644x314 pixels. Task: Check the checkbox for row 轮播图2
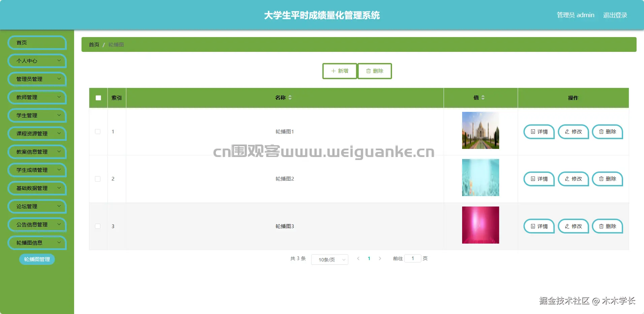tap(98, 179)
